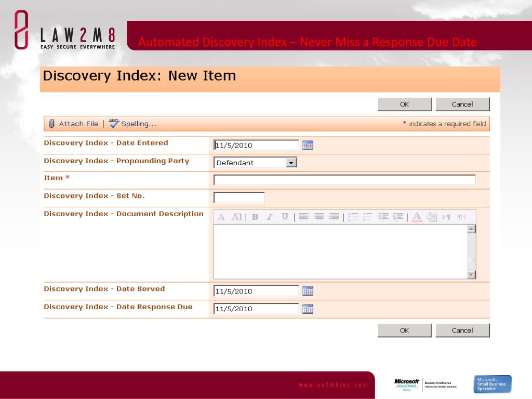
Task: Center align description text
Action: click(319, 217)
